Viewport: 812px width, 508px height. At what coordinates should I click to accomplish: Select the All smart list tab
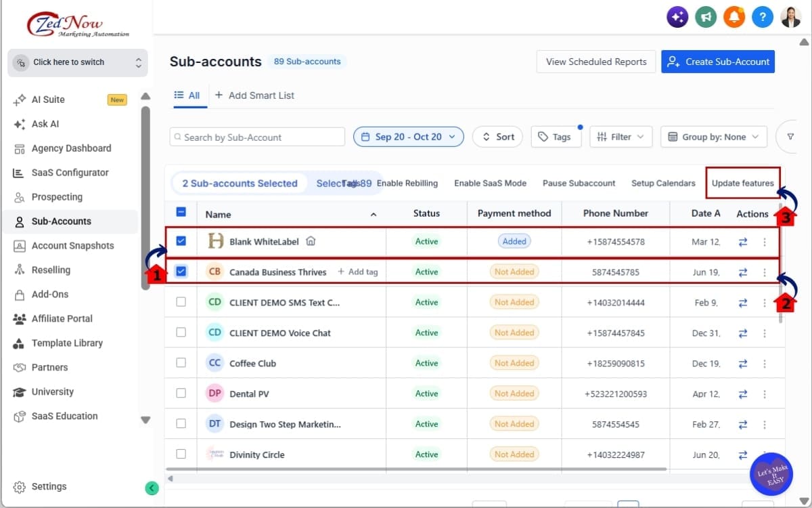(187, 96)
